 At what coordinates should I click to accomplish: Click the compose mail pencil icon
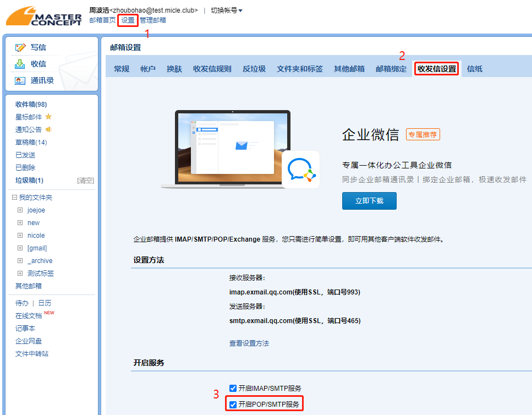pos(20,47)
